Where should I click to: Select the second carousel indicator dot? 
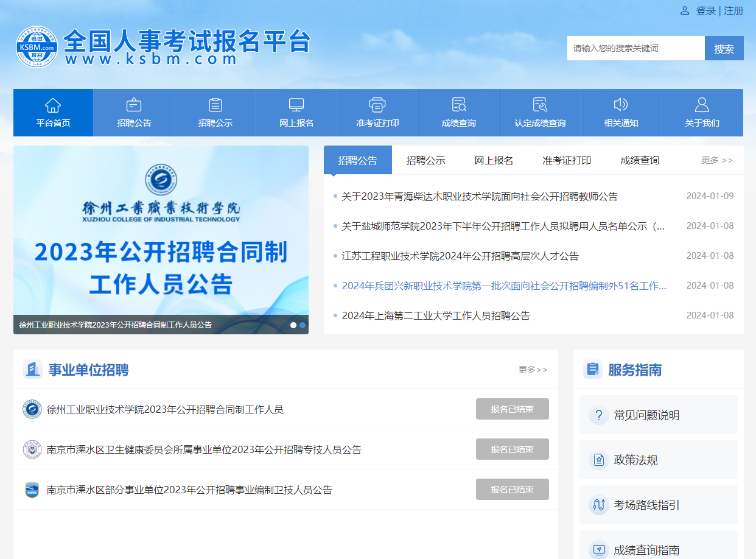(x=303, y=325)
